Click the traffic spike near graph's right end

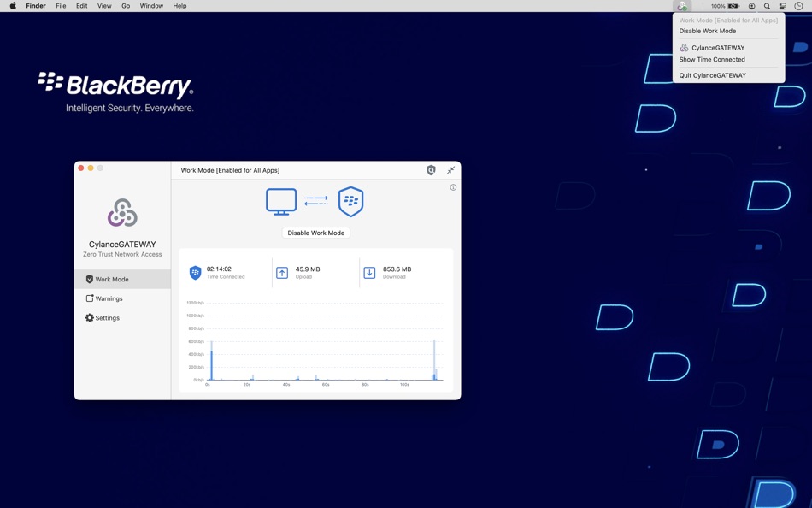[434, 360]
